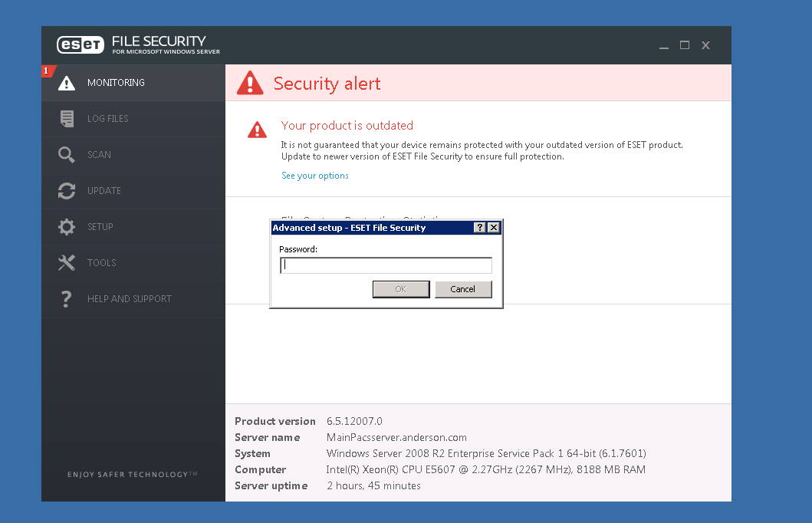Click the server uptime 2 hours, 45 minutes
The height and width of the screenshot is (523, 812).
(x=373, y=485)
